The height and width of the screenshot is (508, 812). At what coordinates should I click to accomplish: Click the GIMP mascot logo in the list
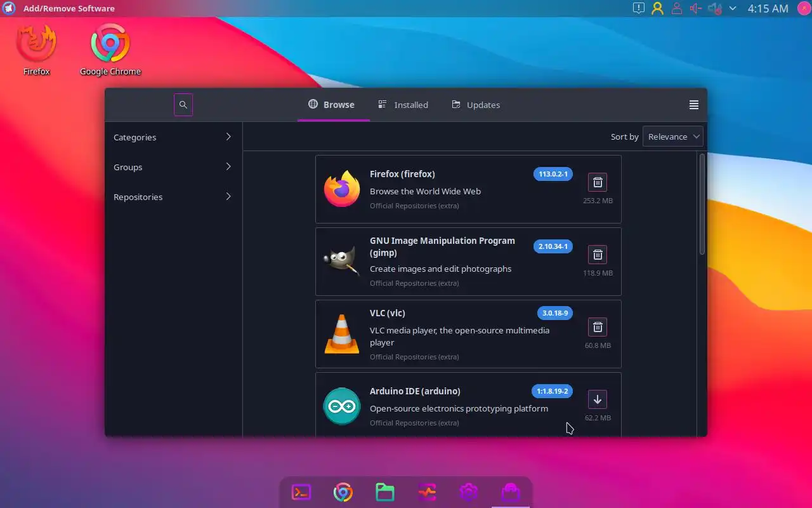coord(342,260)
